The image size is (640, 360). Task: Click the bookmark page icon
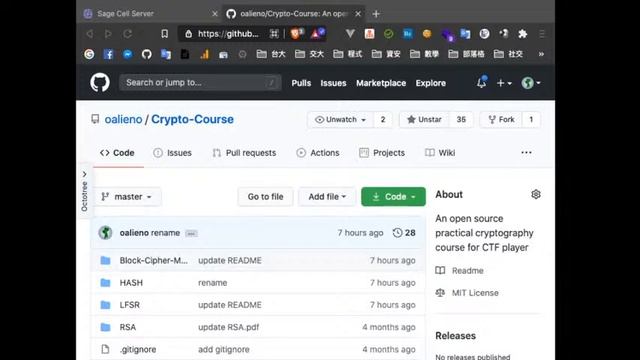click(x=164, y=34)
